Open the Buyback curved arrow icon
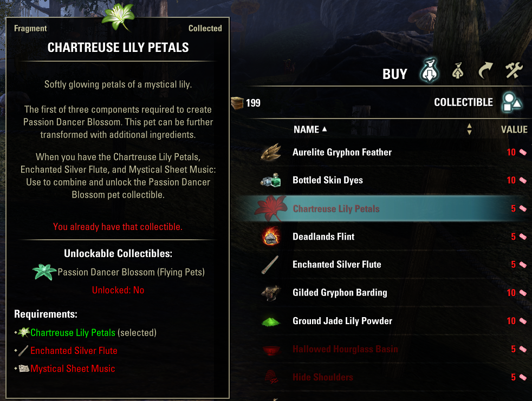 point(485,71)
